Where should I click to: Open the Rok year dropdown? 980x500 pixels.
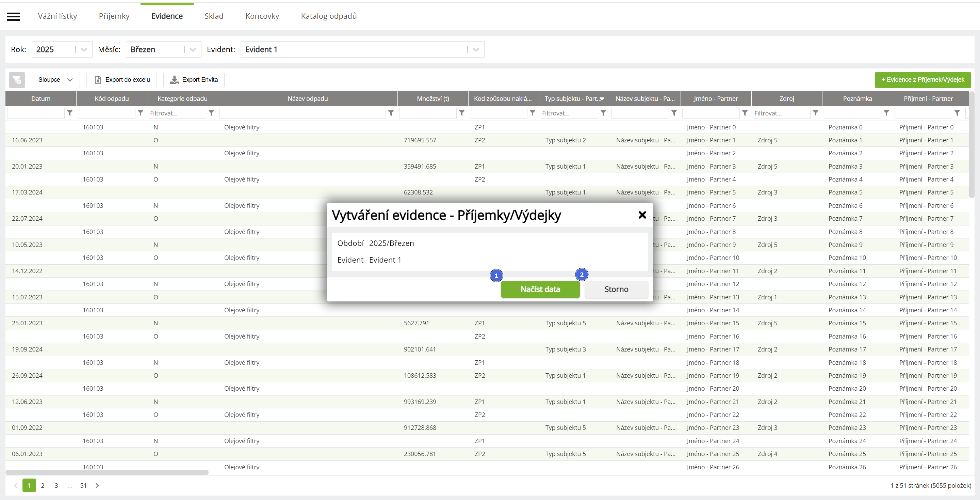[84, 49]
